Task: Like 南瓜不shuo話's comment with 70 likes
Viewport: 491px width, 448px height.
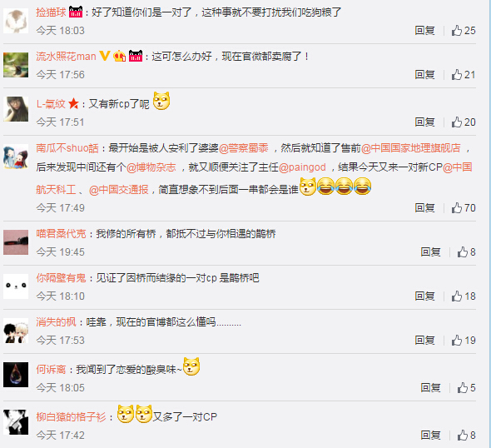Action: [x=464, y=207]
